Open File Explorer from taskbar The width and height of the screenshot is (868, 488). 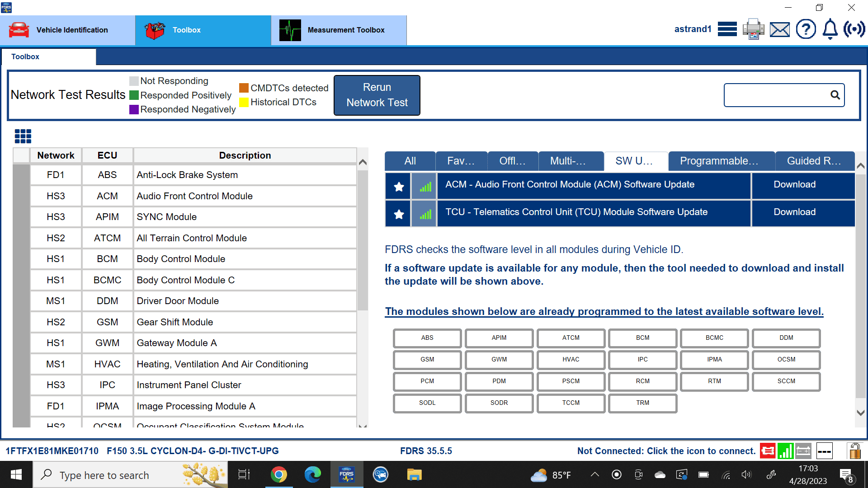coord(414,474)
